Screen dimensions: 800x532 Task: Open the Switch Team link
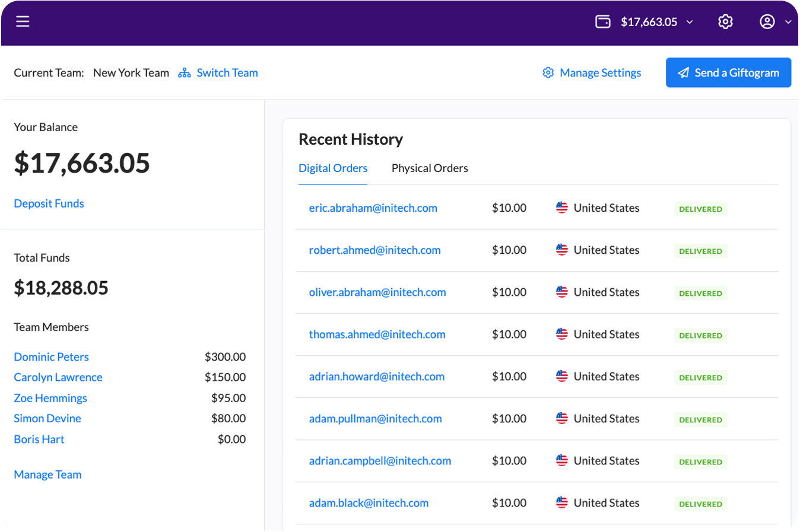[x=227, y=73]
